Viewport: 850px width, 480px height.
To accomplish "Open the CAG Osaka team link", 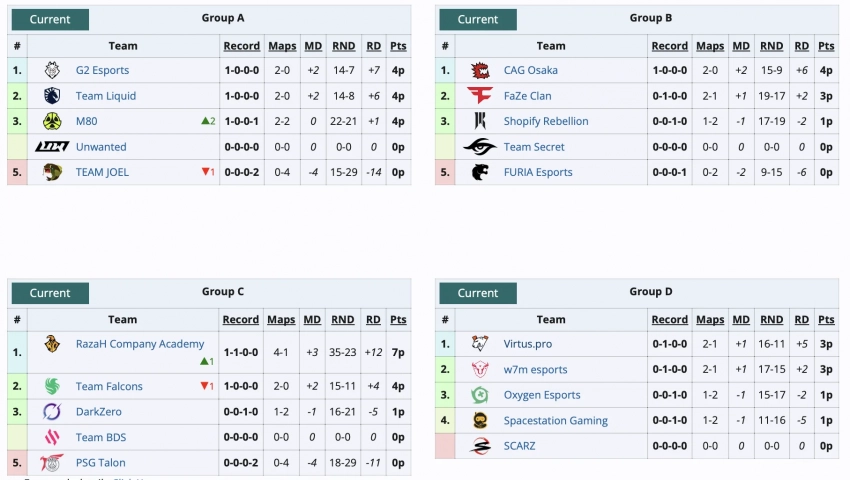I will (530, 70).
